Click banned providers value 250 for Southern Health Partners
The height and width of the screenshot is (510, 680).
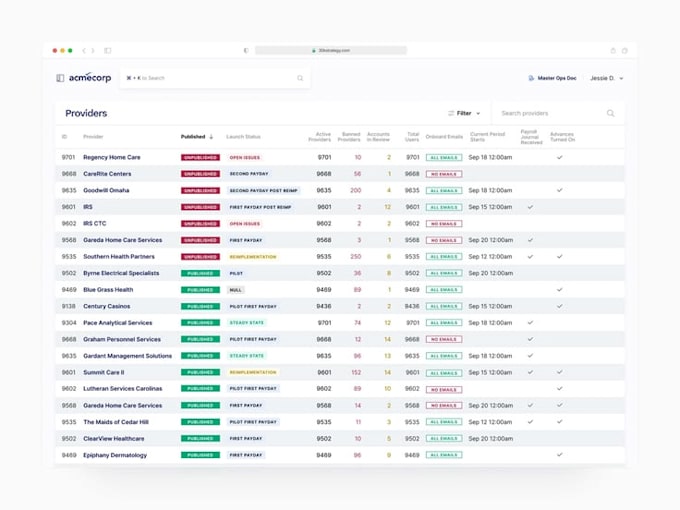click(356, 257)
